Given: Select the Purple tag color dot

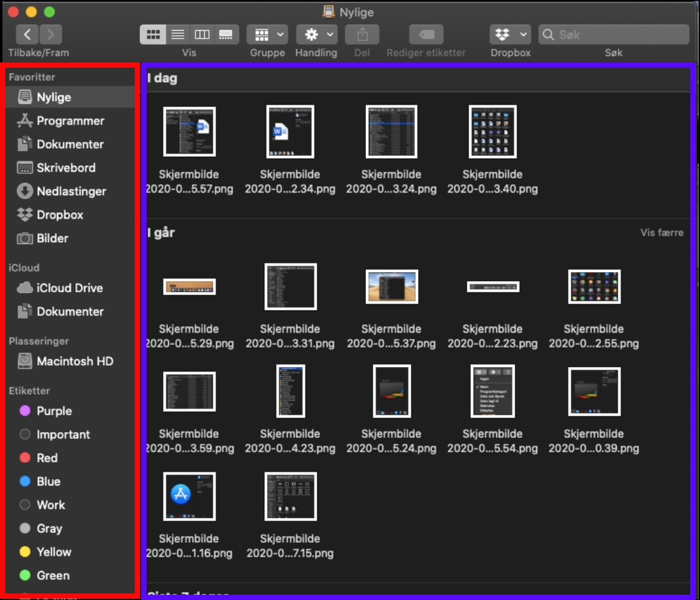Looking at the screenshot, I should pyautogui.click(x=25, y=411).
